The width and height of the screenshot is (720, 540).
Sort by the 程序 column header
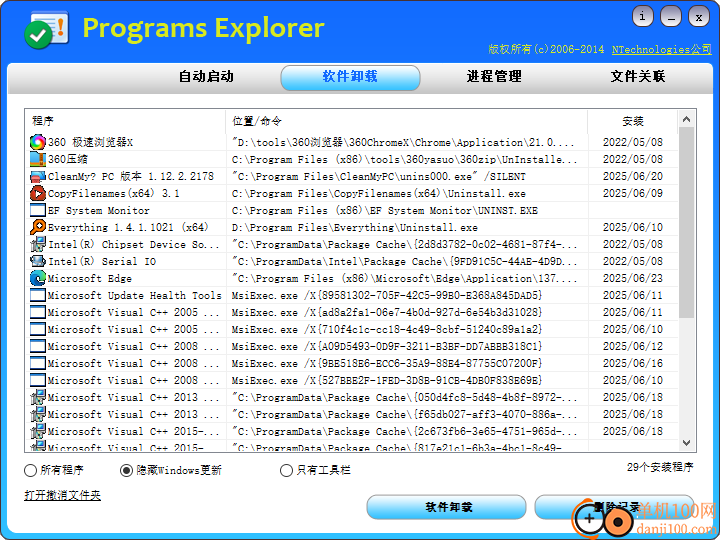pyautogui.click(x=125, y=121)
